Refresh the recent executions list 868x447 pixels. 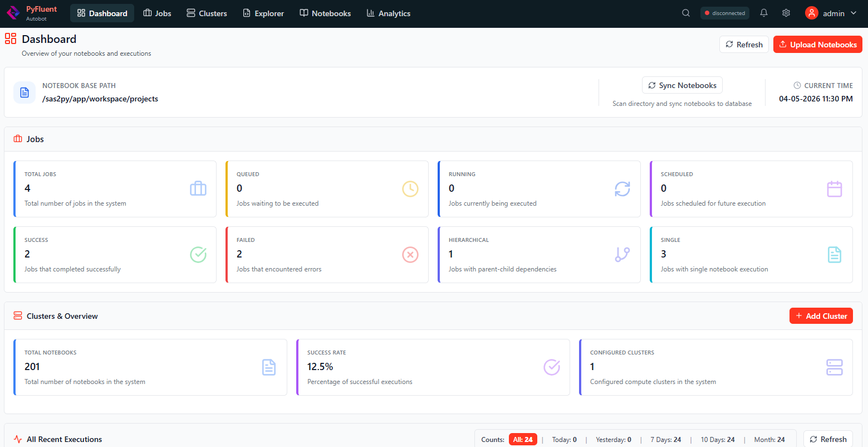point(828,439)
